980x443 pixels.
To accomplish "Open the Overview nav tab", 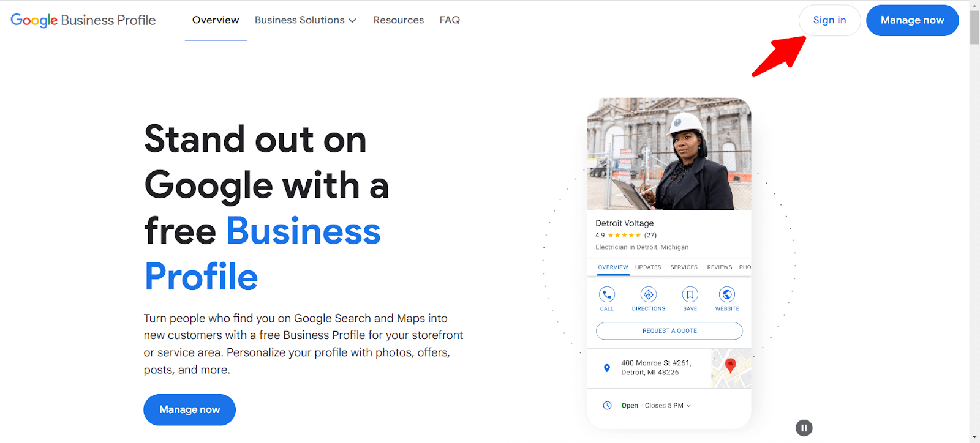I will [216, 20].
